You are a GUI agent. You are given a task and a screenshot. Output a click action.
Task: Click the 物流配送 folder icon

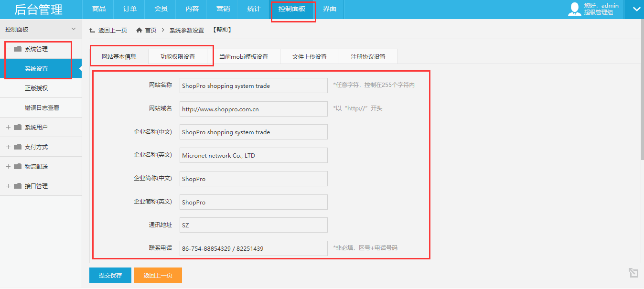[18, 166]
